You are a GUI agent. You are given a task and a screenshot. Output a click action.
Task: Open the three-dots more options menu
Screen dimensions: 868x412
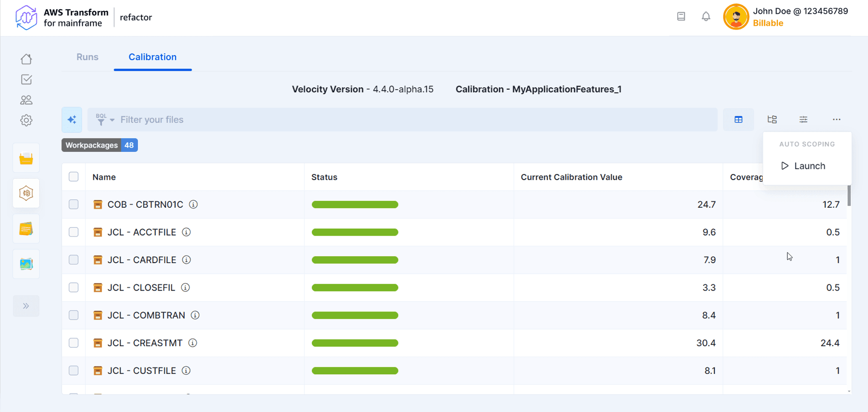[836, 120]
